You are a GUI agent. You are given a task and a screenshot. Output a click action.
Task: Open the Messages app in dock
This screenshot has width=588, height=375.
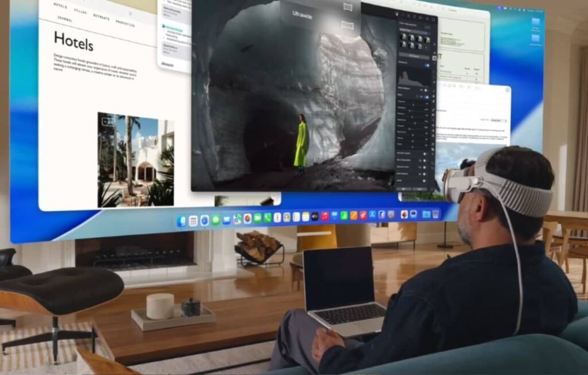click(x=216, y=219)
